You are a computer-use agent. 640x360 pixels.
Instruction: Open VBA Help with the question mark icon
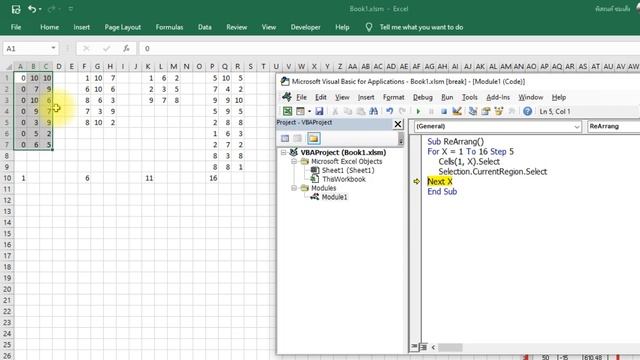coord(527,111)
